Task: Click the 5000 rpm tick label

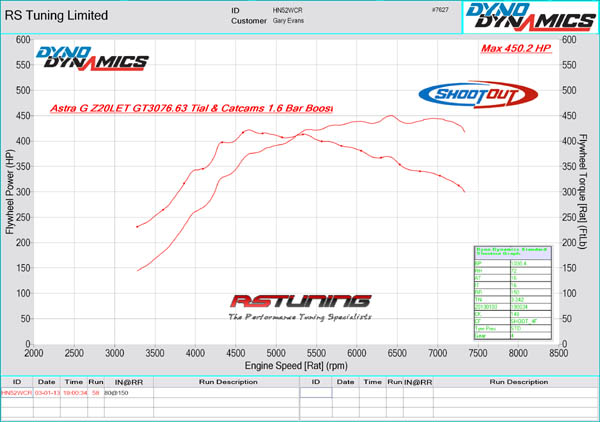Action: point(276,353)
